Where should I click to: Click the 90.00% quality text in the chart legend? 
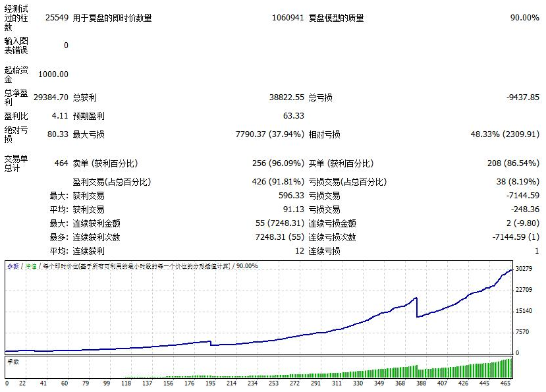[247, 266]
